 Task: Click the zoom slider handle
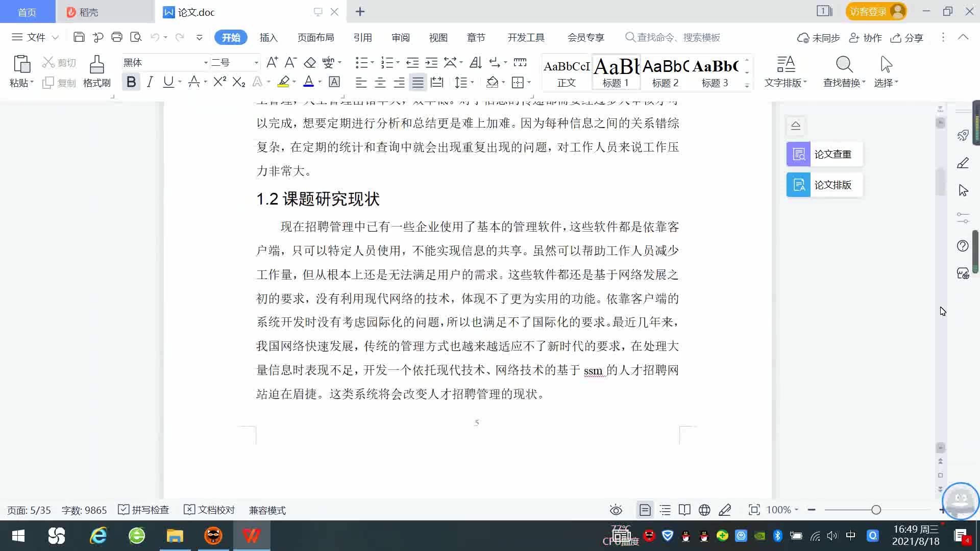click(x=876, y=510)
